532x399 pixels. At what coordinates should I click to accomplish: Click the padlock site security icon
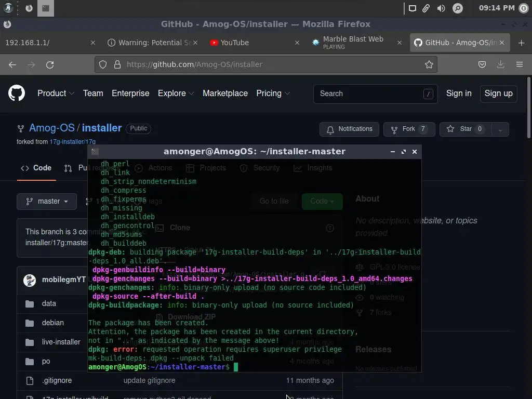click(117, 64)
